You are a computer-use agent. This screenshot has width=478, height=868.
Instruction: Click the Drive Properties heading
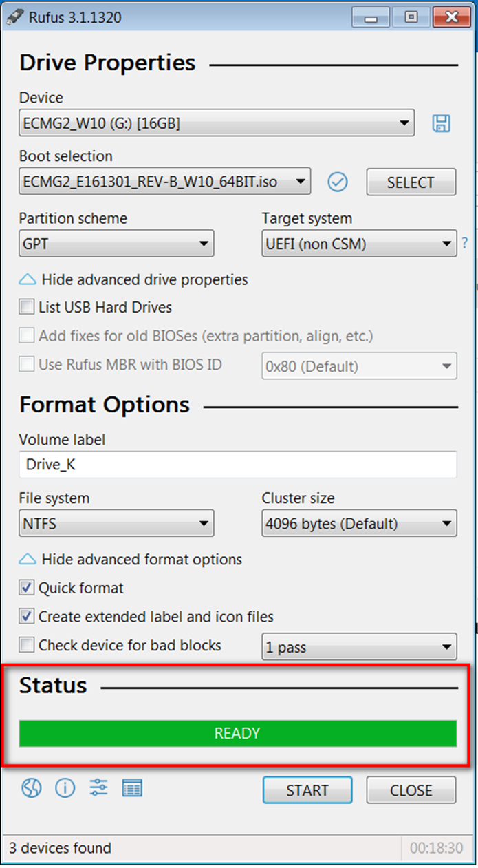pos(107,63)
